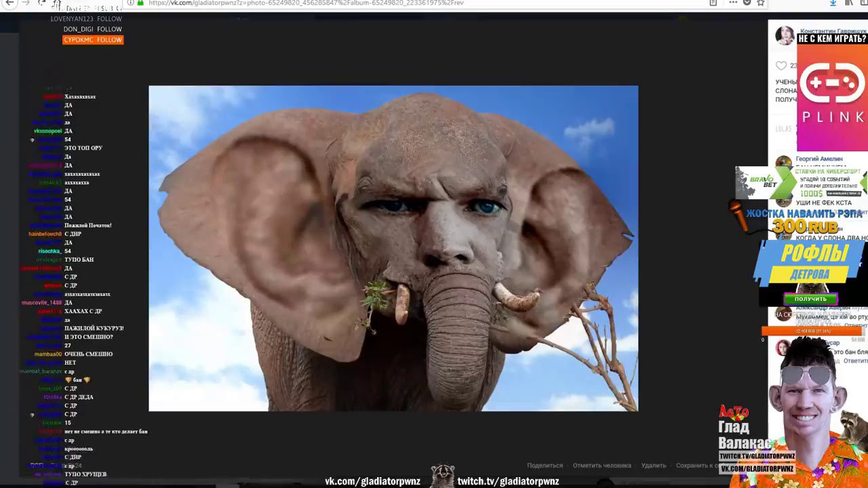Image resolution: width=868 pixels, height=488 pixels.
Task: Bookmark the page with the star icon
Action: tap(760, 3)
